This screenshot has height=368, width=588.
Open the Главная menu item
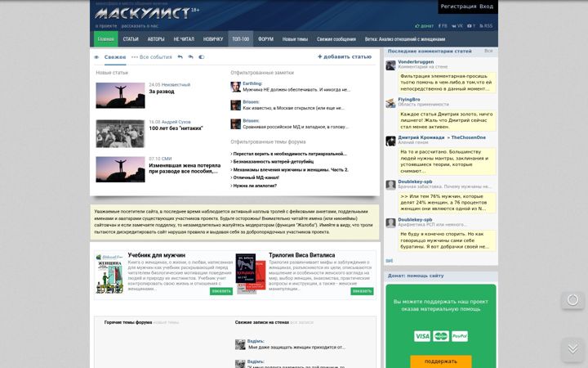pos(105,39)
